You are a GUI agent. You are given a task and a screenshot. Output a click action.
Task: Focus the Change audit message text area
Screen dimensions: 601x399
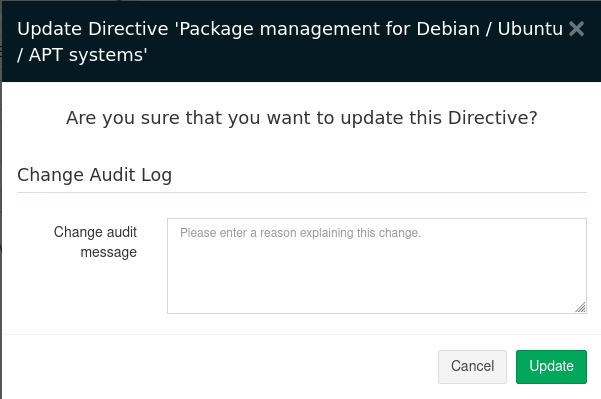click(377, 266)
